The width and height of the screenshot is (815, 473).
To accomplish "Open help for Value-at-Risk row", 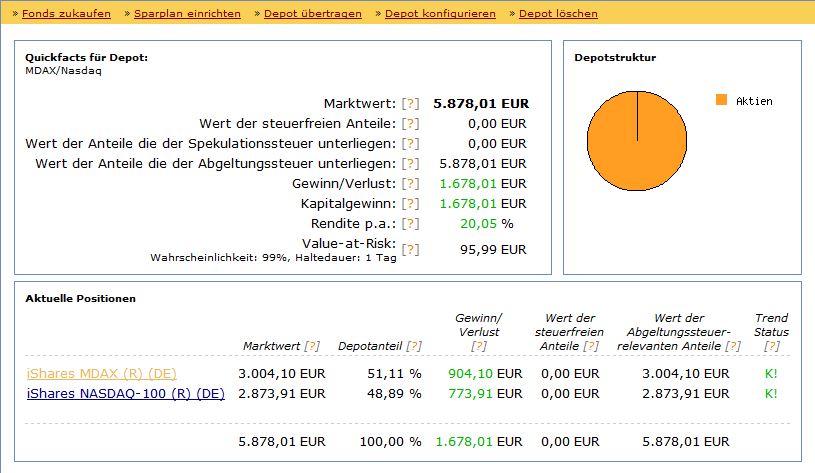I will [x=410, y=249].
